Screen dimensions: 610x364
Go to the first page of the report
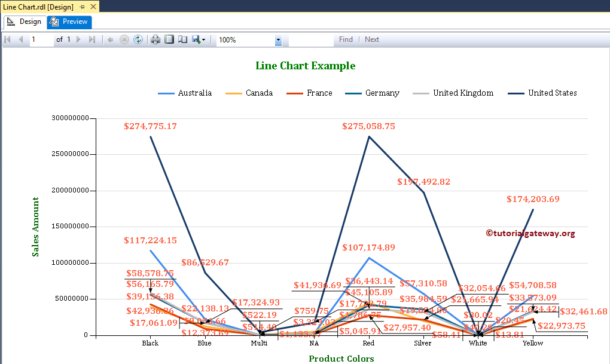click(8, 39)
